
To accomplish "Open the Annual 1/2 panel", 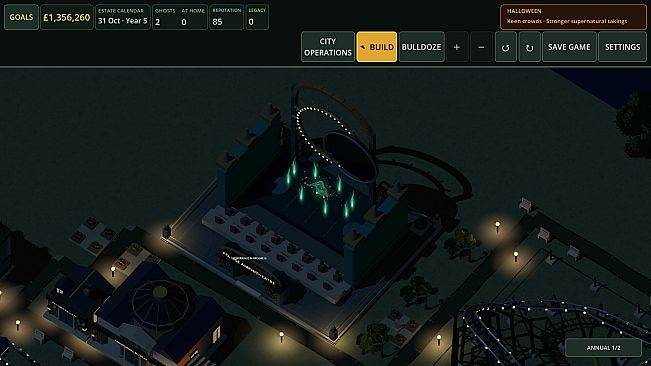I will click(x=603, y=348).
